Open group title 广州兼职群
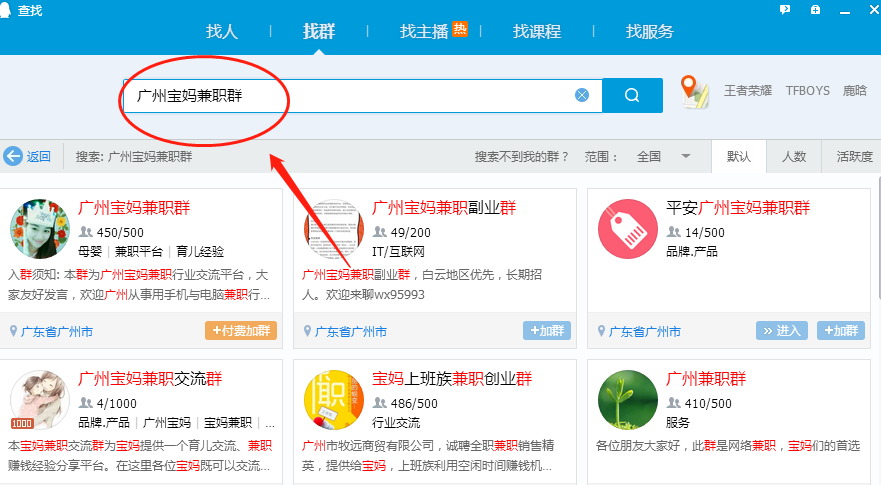The width and height of the screenshot is (881, 485). click(706, 379)
